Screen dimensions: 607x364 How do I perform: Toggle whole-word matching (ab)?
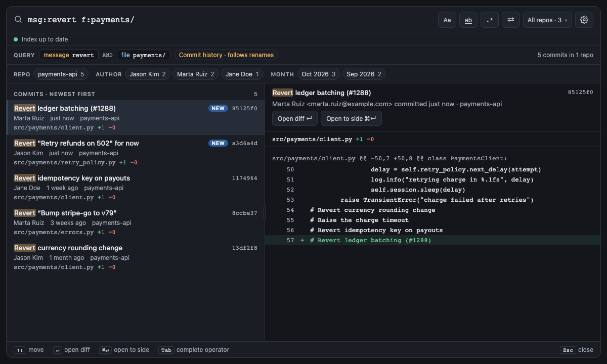coord(468,20)
